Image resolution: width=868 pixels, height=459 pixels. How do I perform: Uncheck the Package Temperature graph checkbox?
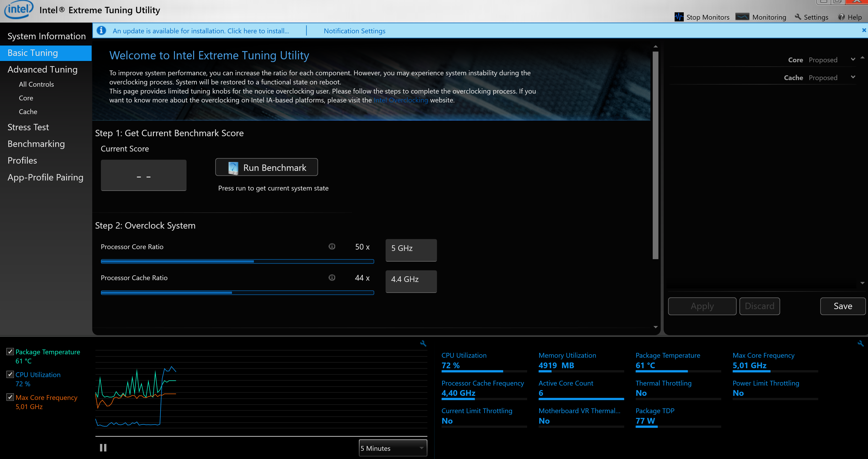(x=10, y=352)
